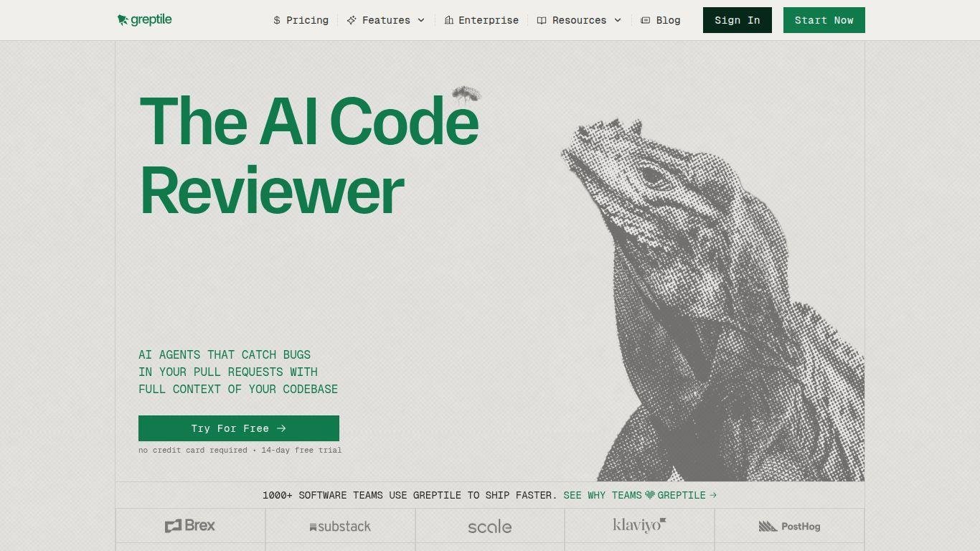Click the dollar sign icon beside Pricing
980x551 pixels.
(x=277, y=20)
